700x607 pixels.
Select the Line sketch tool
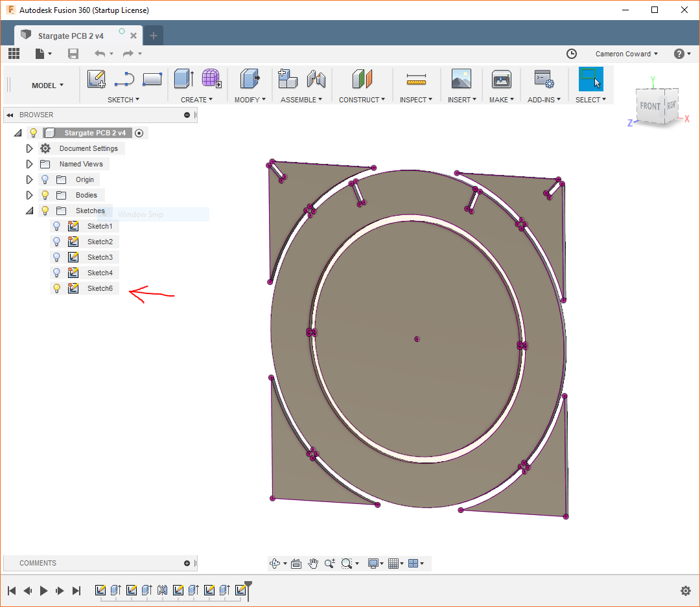tap(124, 79)
